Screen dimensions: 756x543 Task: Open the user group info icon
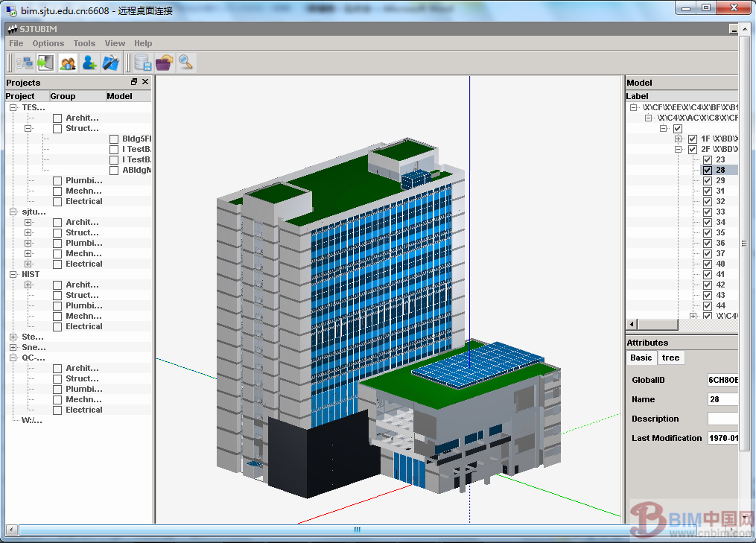coord(68,63)
